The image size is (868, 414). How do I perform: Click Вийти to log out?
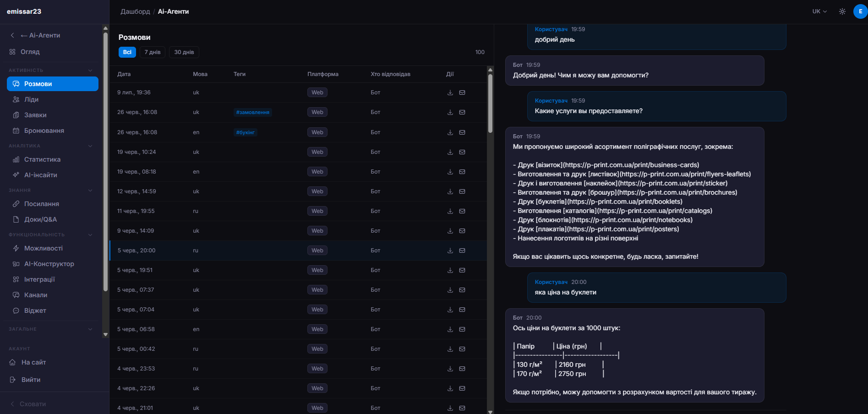[25, 380]
